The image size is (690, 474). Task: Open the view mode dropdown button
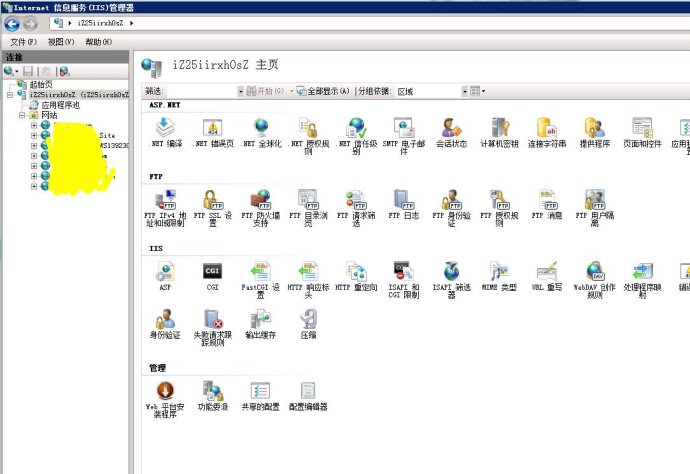pyautogui.click(x=477, y=91)
